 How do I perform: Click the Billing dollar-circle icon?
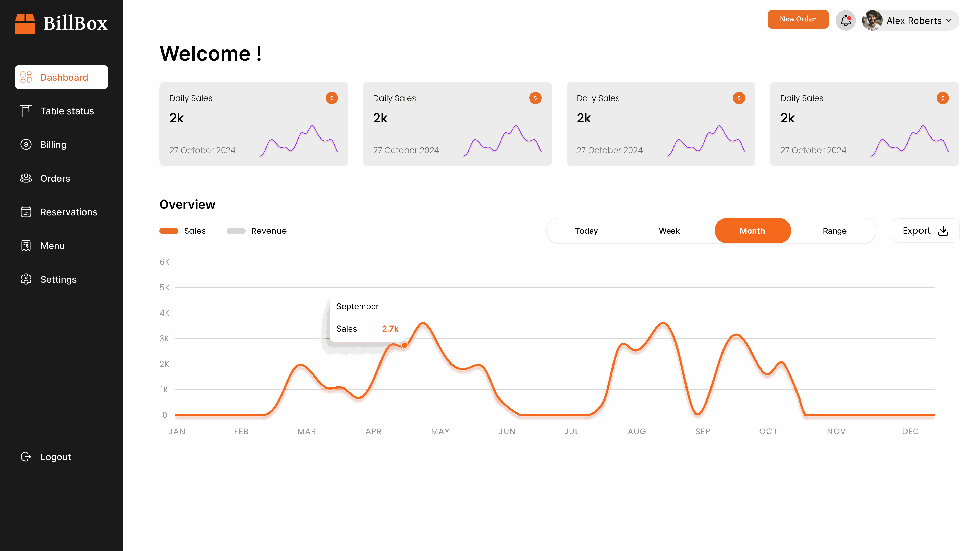(x=26, y=144)
